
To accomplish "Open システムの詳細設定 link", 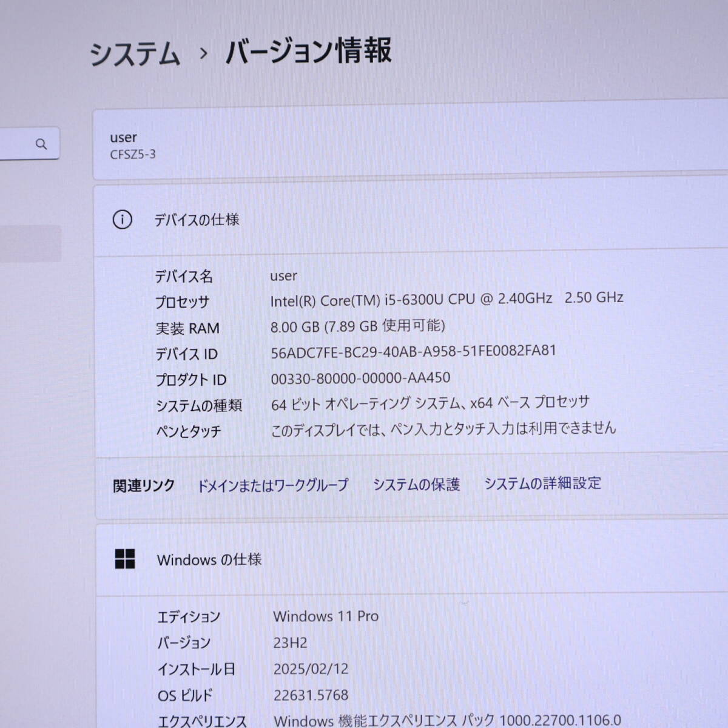I will [x=542, y=483].
